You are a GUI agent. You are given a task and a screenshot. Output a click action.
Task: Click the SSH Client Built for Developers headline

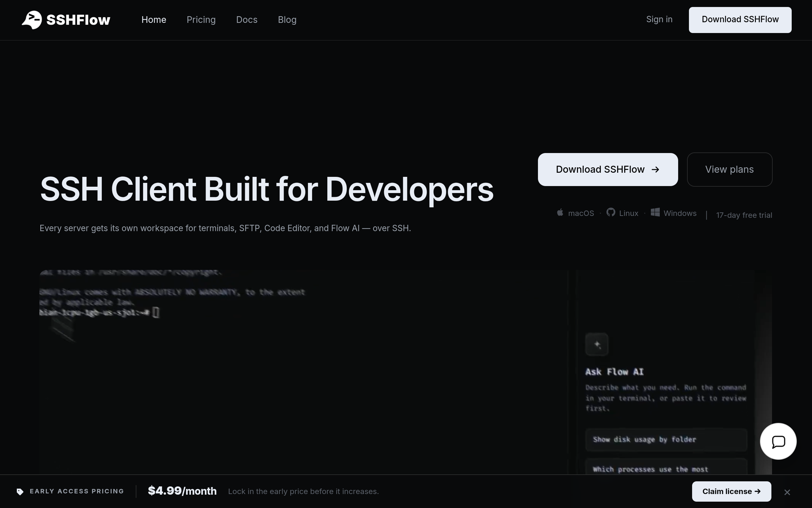[x=267, y=190]
